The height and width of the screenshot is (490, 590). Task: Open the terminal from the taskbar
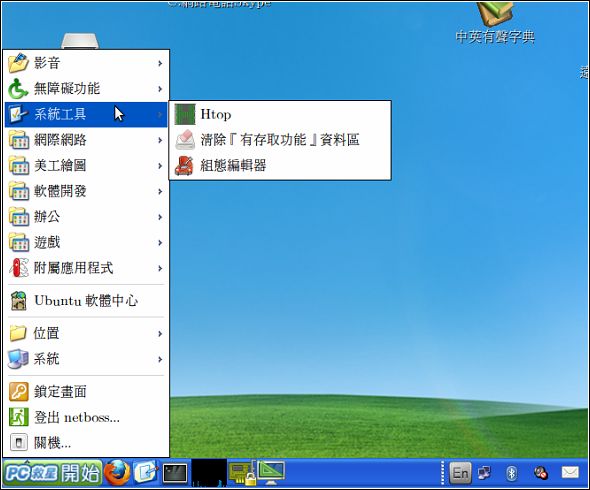175,473
